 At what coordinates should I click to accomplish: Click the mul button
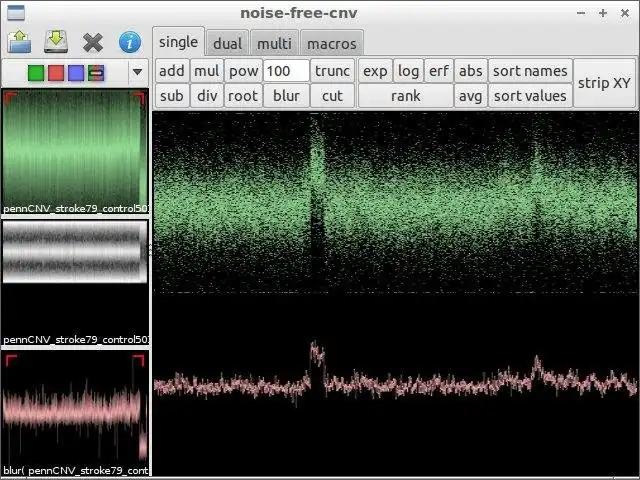(207, 71)
